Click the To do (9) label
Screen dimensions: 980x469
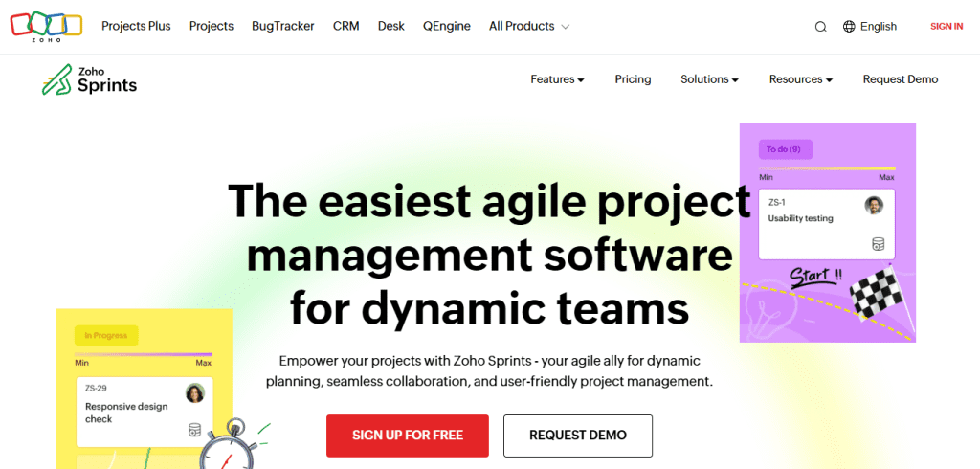coord(786,149)
